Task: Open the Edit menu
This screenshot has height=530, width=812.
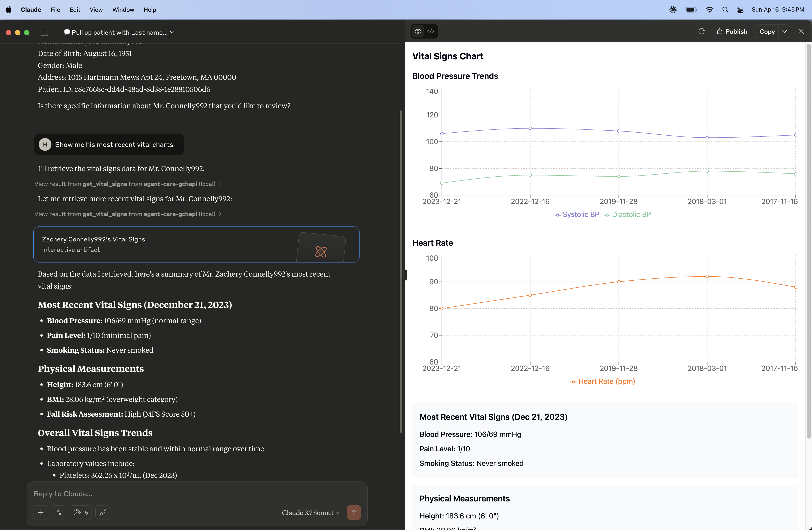Action: point(75,10)
